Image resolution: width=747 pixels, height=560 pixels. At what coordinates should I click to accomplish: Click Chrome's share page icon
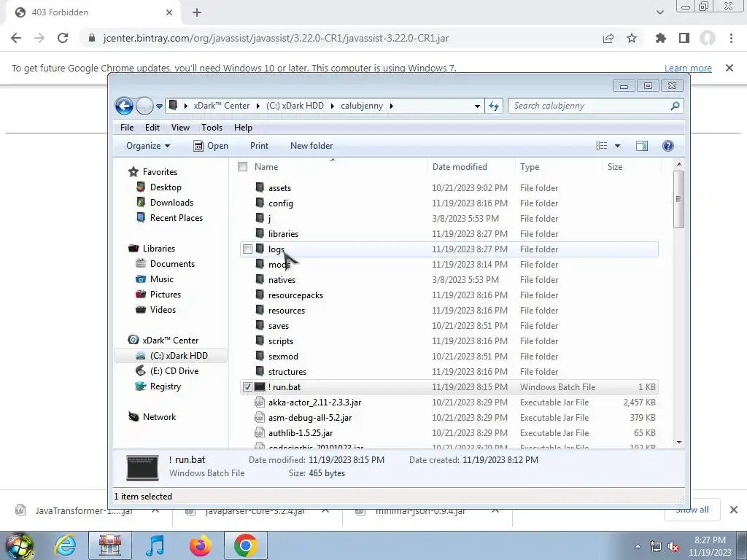tap(608, 38)
